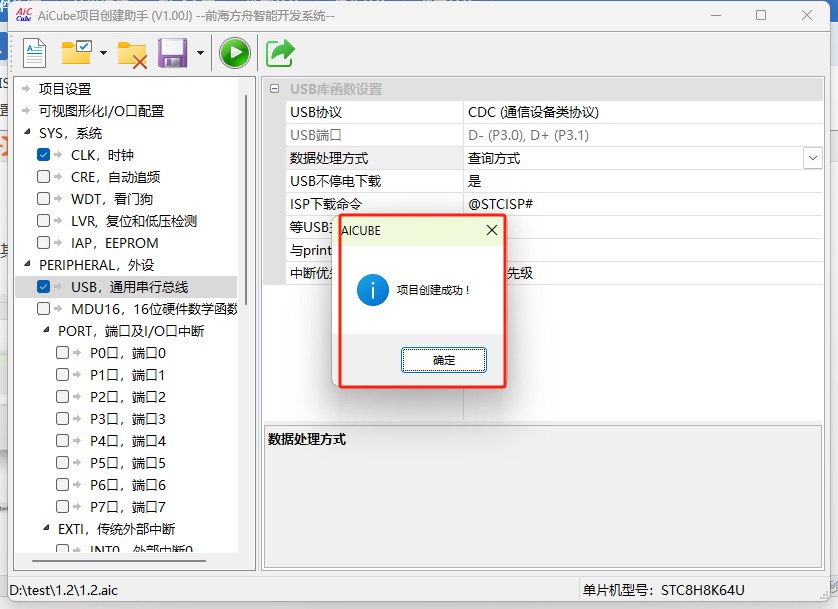The width and height of the screenshot is (838, 609).
Task: Collapse the PERIPHERAL，外设 tree node triangle
Action: (x=27, y=263)
